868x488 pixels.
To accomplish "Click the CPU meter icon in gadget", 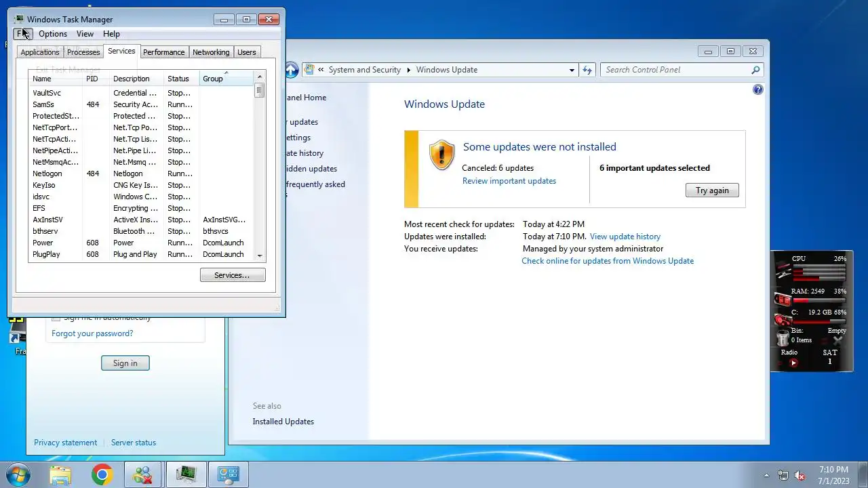I will click(783, 270).
